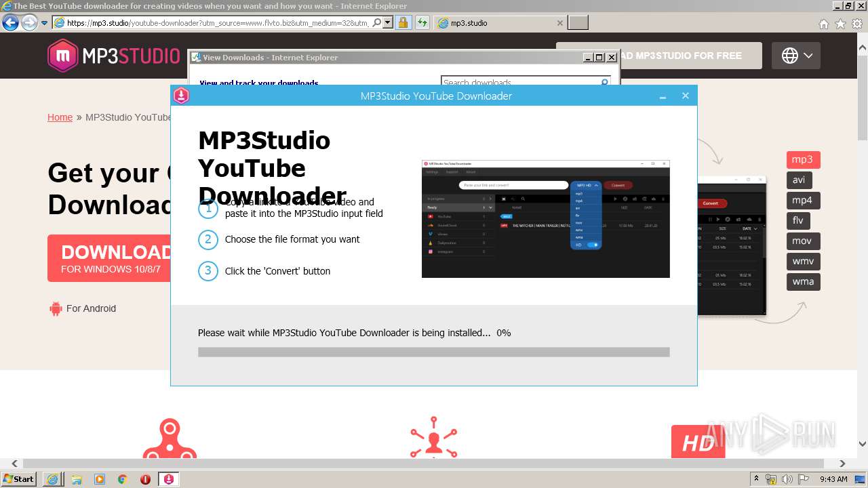This screenshot has width=868, height=488.
Task: Show hidden system tray icons
Action: click(756, 479)
